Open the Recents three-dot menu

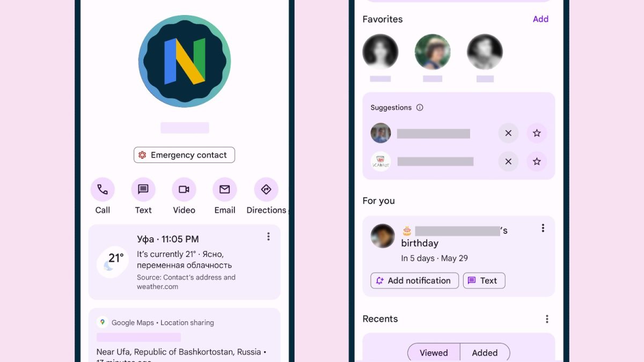(547, 319)
